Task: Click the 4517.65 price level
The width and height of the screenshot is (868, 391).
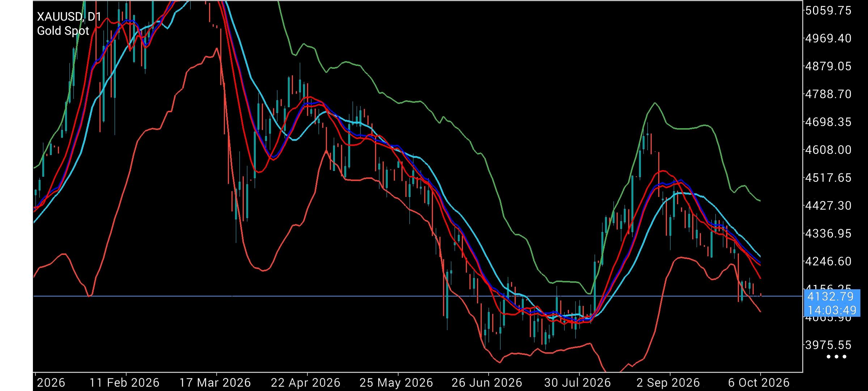Action: 828,178
